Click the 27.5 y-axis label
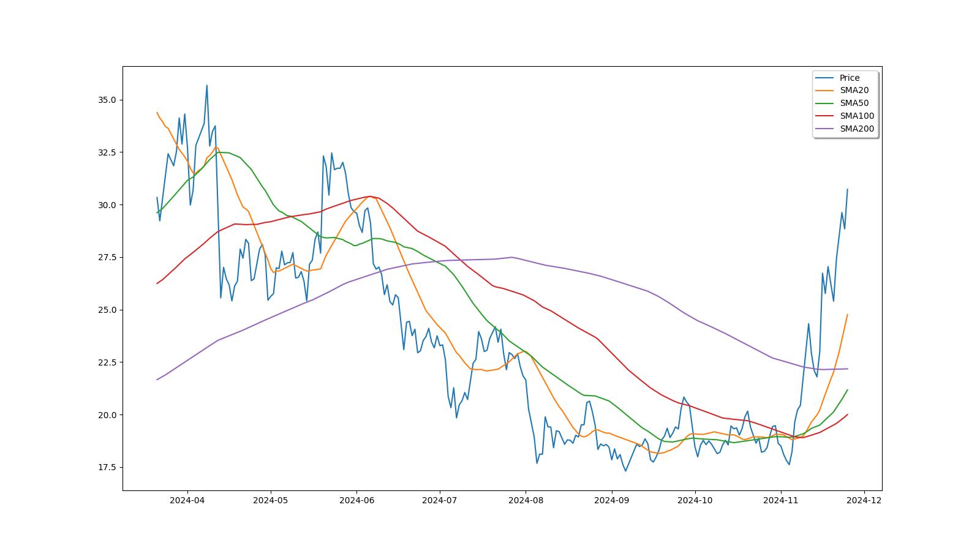 [x=108, y=257]
